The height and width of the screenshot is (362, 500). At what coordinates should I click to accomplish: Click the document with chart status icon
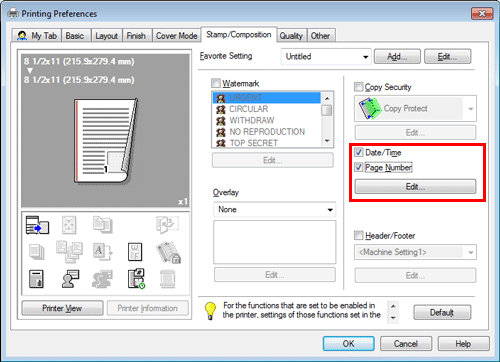36,279
